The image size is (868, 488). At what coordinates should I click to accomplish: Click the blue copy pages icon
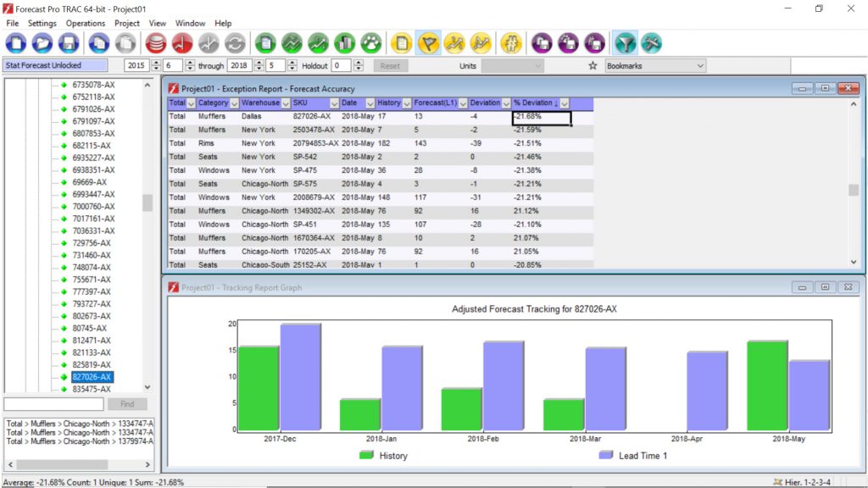pyautogui.click(x=99, y=43)
